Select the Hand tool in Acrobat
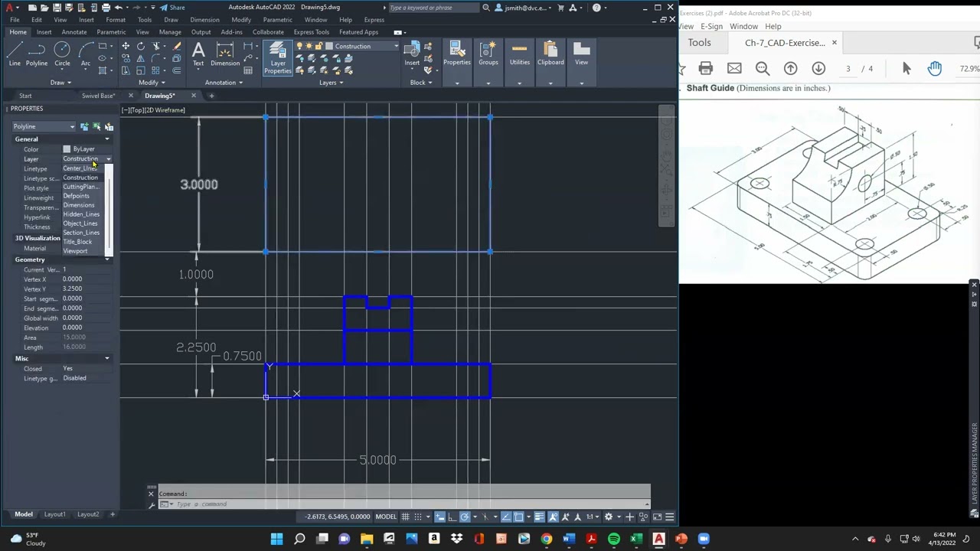The width and height of the screenshot is (980, 551). click(x=935, y=69)
